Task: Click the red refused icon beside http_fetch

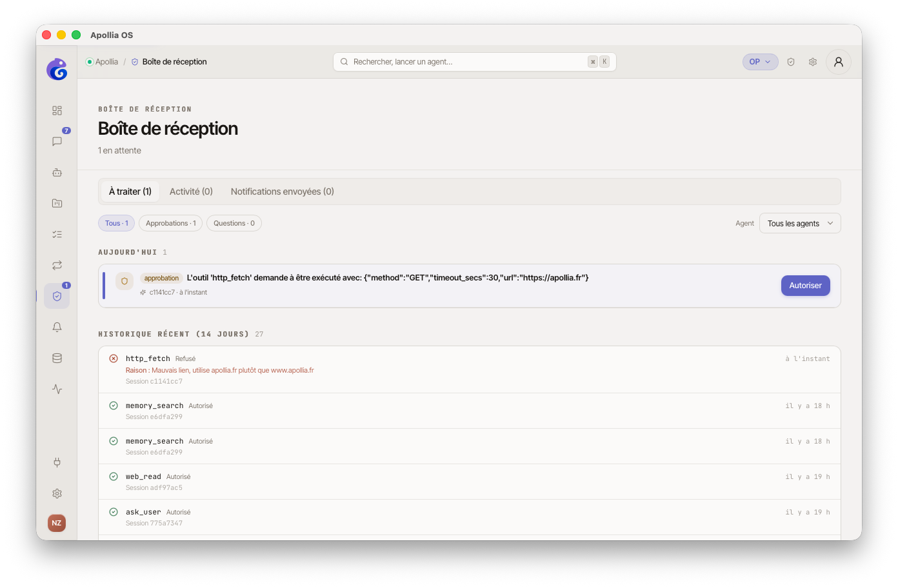Action: (114, 358)
